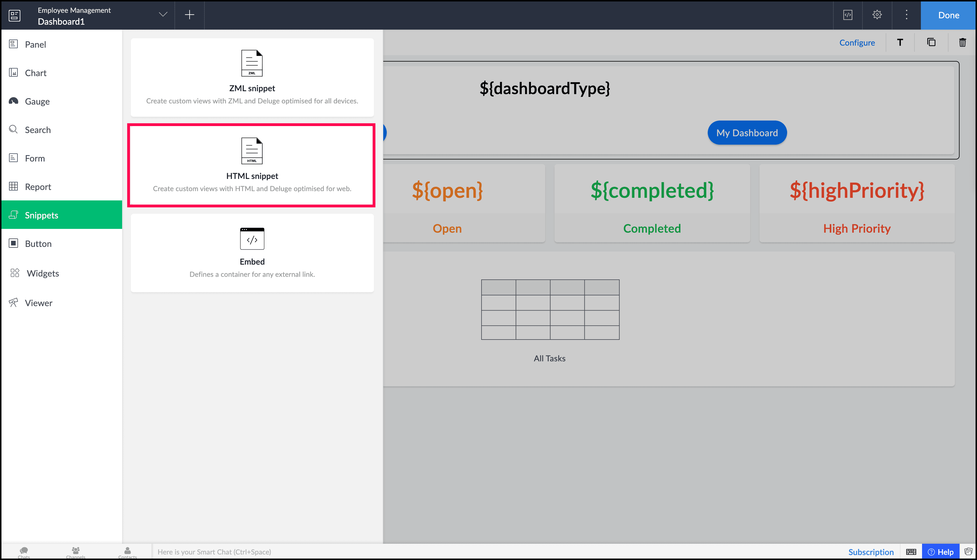Viewport: 977px width, 560px height.
Task: Open the three-dot more options menu
Action: (x=906, y=15)
